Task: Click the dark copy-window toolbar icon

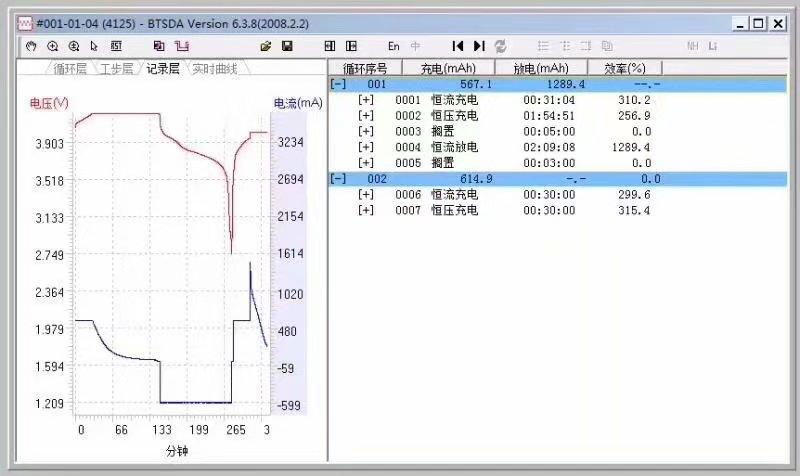Action: pyautogui.click(x=159, y=46)
